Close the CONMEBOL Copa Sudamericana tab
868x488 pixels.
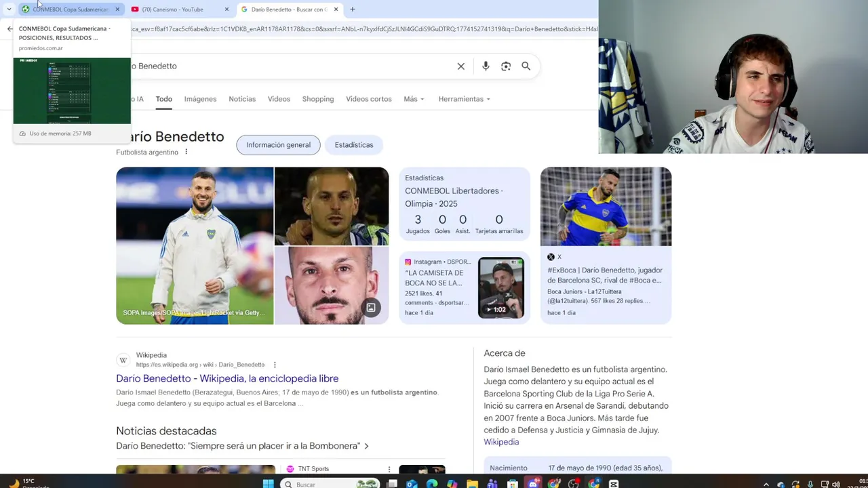tap(117, 9)
